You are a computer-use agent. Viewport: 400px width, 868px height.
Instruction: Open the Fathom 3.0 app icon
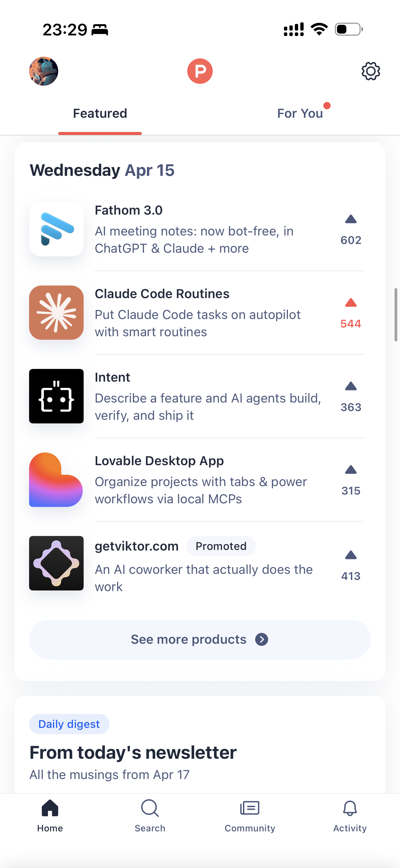tap(56, 229)
